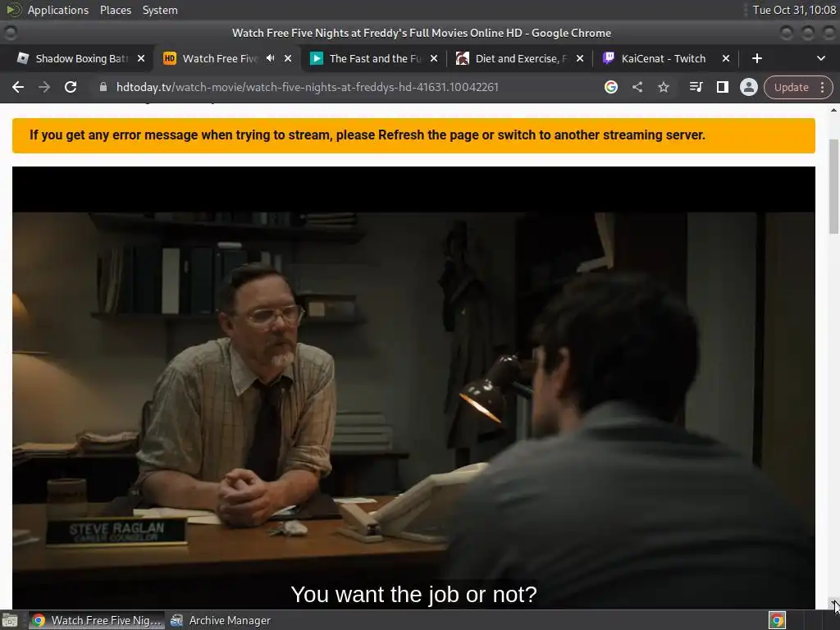Click the page vertical scrollbar thumb
The height and width of the screenshot is (630, 840).
tap(833, 186)
